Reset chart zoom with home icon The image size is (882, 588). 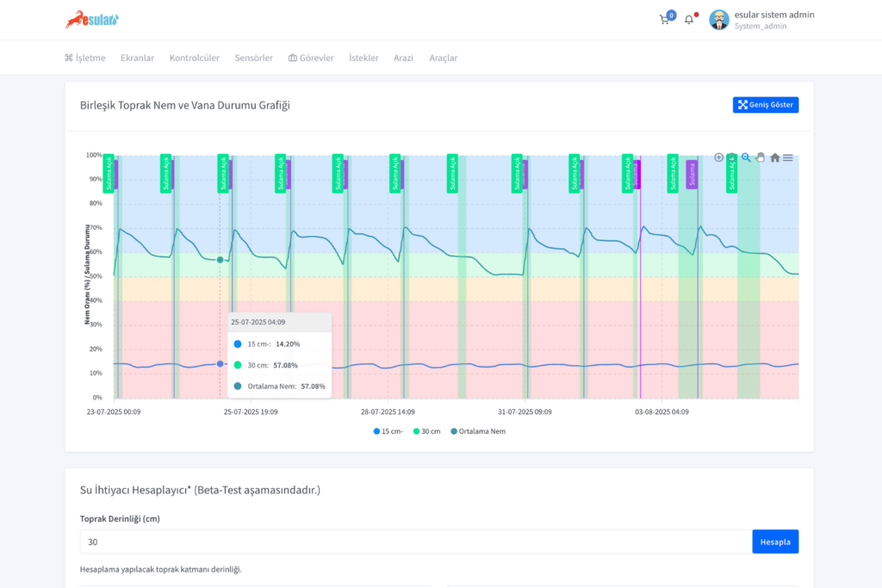tap(774, 158)
